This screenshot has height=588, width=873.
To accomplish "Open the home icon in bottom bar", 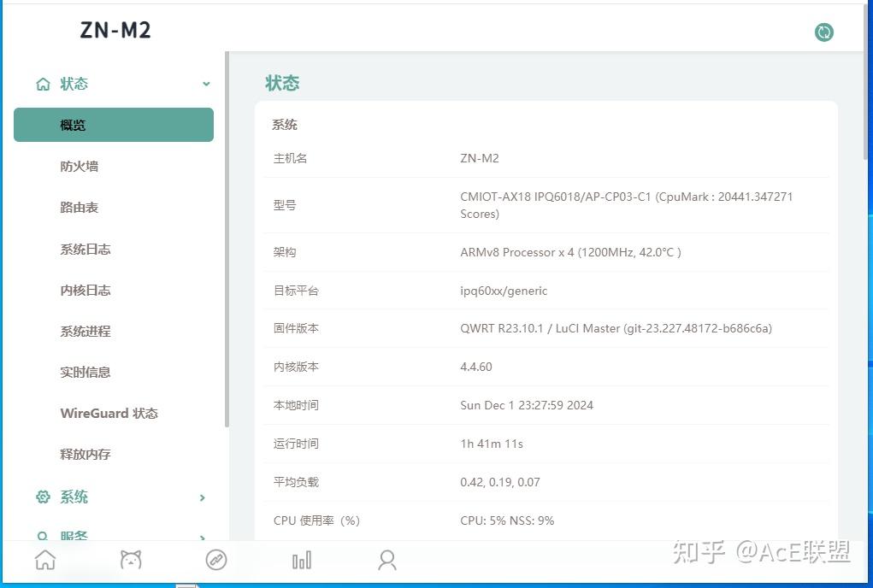I will 45,560.
